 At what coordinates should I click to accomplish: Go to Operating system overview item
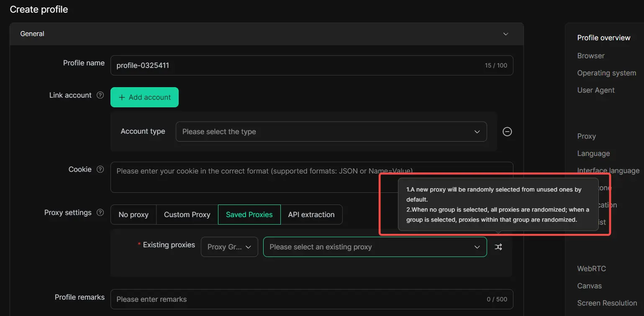click(606, 73)
